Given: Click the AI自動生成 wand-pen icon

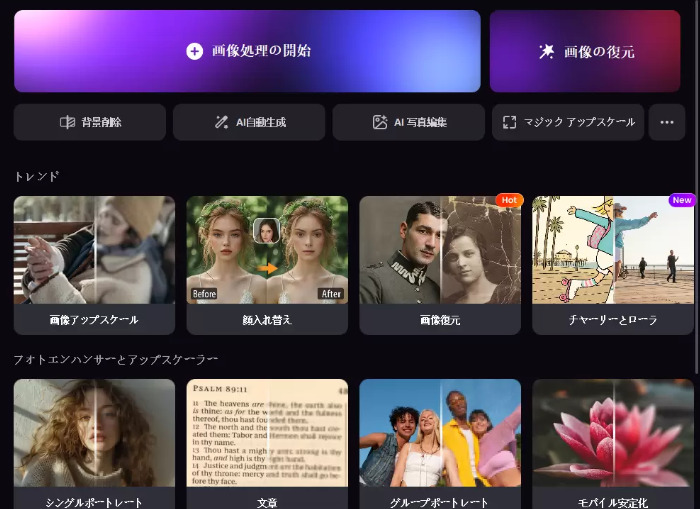Looking at the screenshot, I should (221, 122).
